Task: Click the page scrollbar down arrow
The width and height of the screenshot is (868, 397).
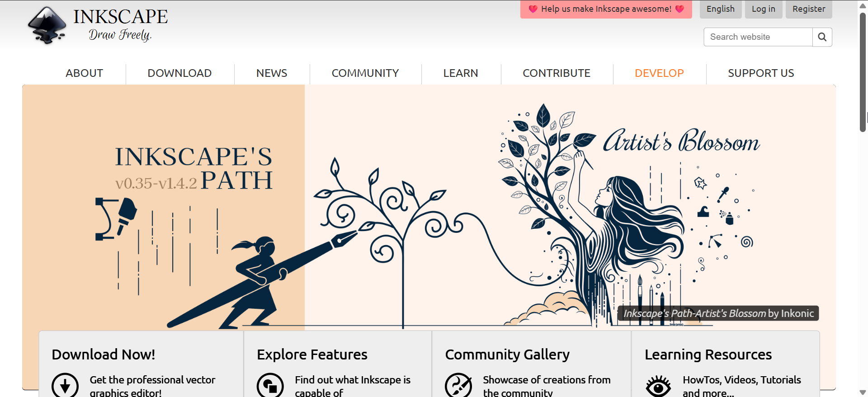Action: point(863,392)
